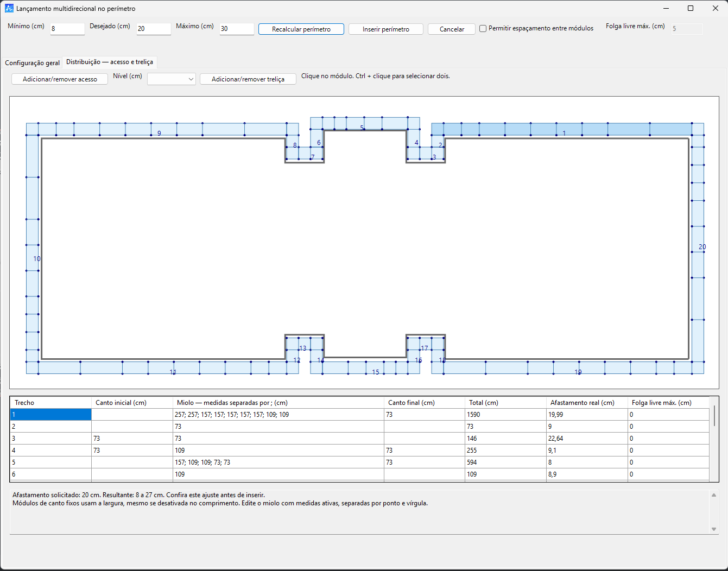Click the Total (cm) column header
Image resolution: width=728 pixels, height=571 pixels.
(506, 403)
